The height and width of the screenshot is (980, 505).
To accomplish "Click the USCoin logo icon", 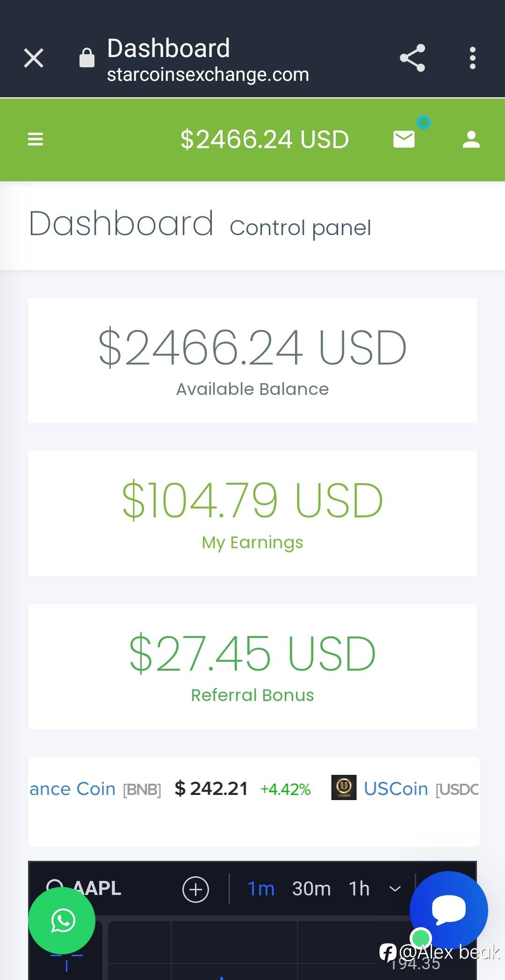I will pyautogui.click(x=344, y=787).
